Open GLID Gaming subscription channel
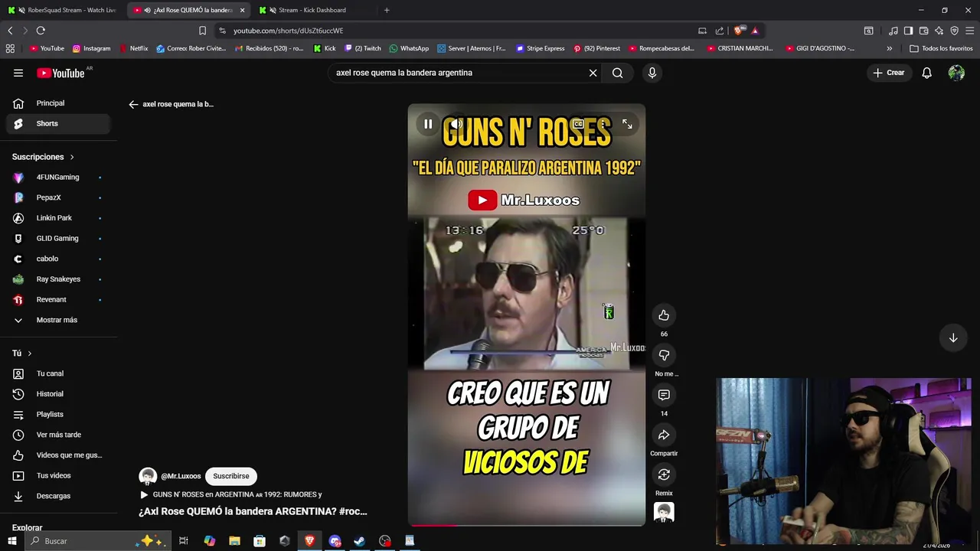980x551 pixels. pos(59,238)
